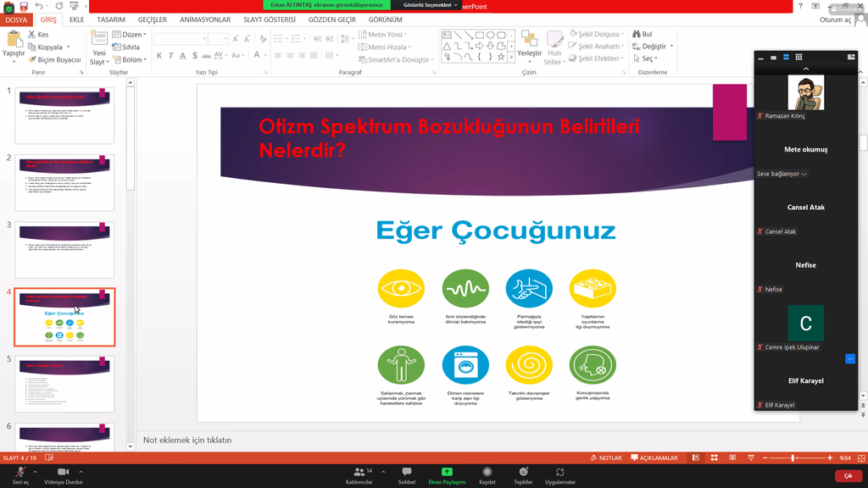Open the Görüntü Seçenekleri dropdown
The image size is (868, 488).
430,5
